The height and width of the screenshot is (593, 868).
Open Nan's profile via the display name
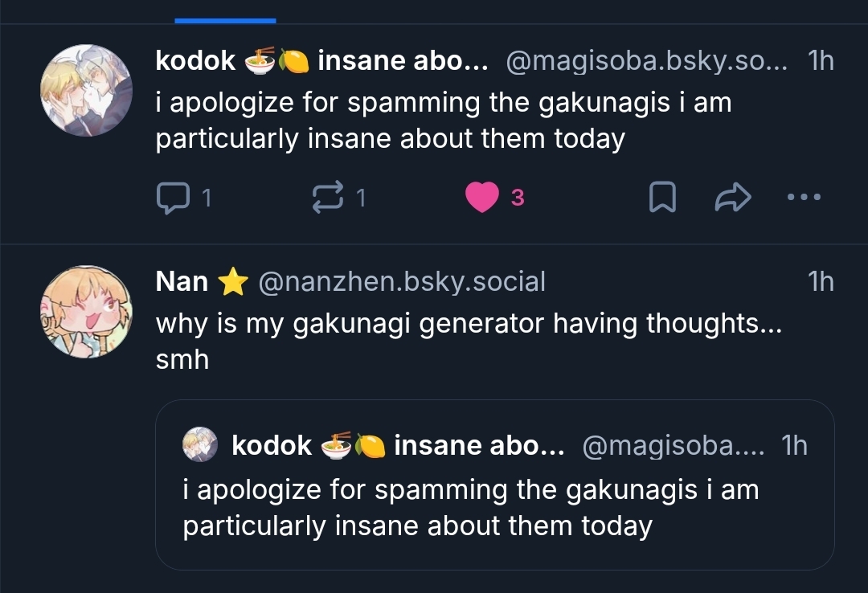coord(182,282)
